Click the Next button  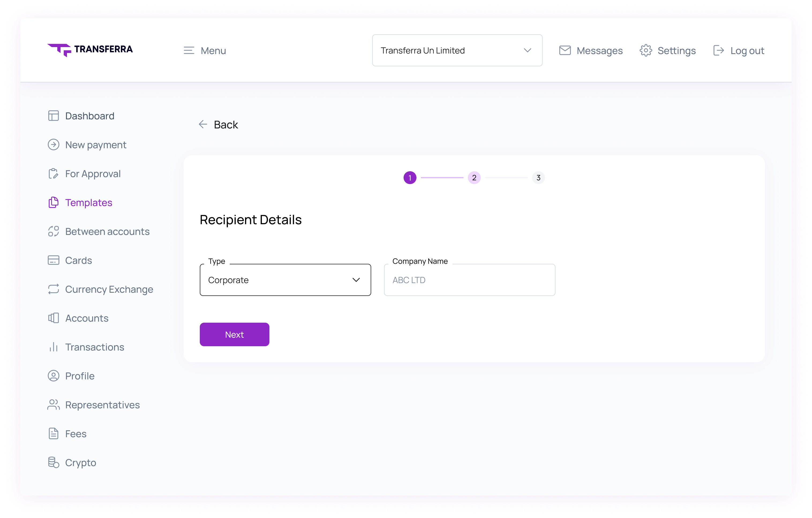coord(234,334)
